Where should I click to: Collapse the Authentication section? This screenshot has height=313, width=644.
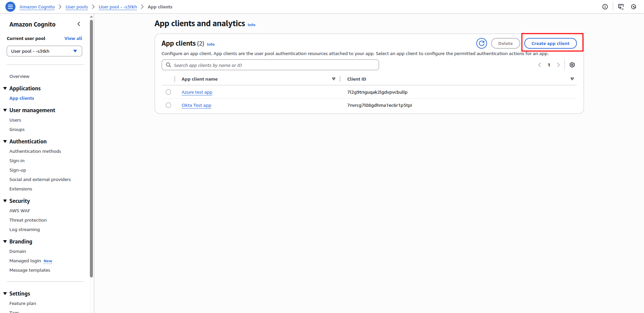(x=5, y=141)
